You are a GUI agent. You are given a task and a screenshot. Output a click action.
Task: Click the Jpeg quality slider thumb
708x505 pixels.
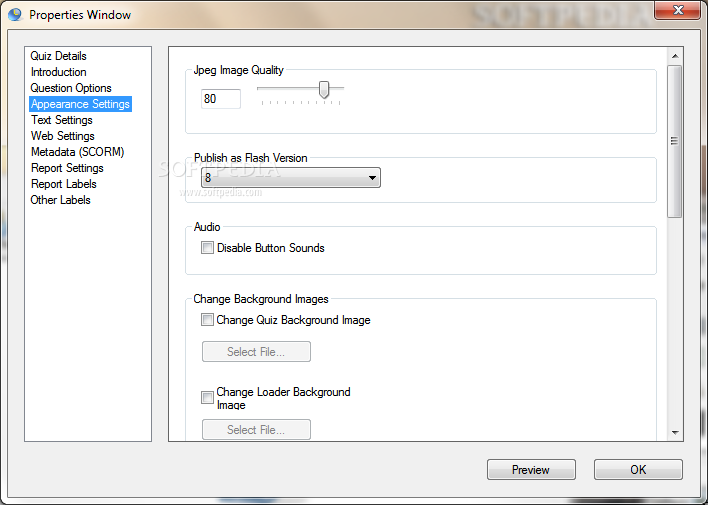click(x=324, y=89)
